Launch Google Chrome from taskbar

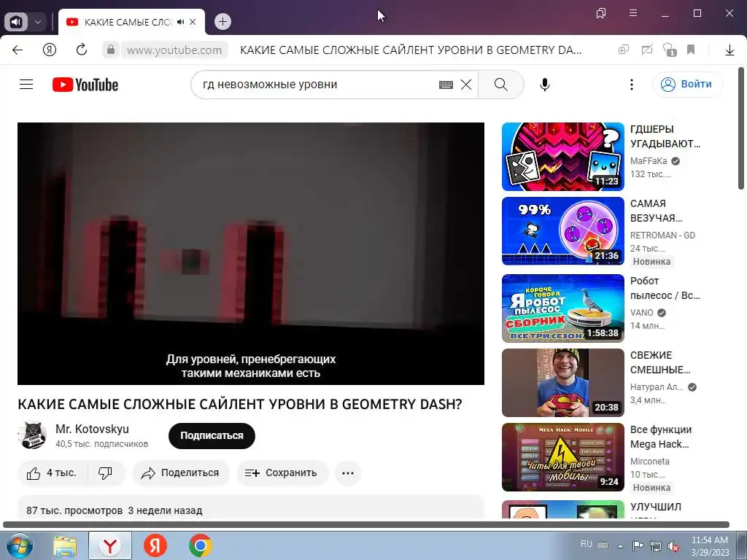click(x=200, y=545)
